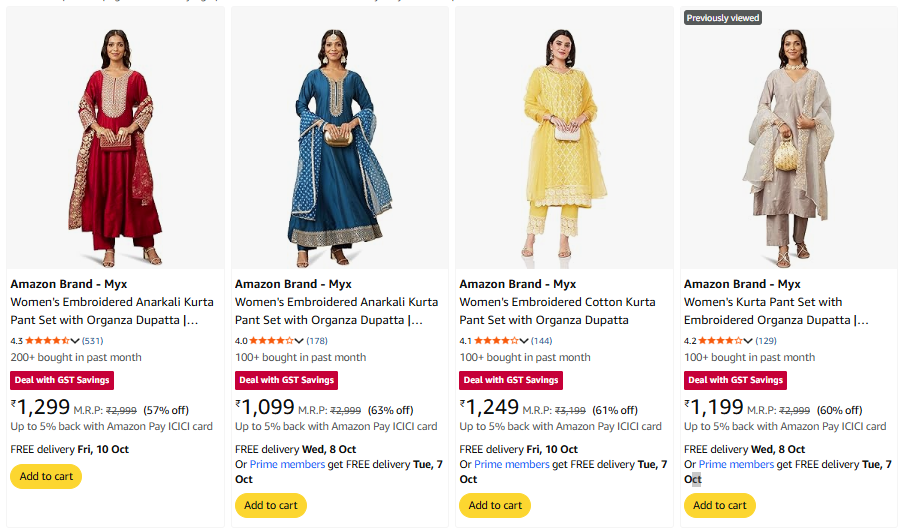
Task: Open the previously viewed grey kurta image
Action: point(788,145)
